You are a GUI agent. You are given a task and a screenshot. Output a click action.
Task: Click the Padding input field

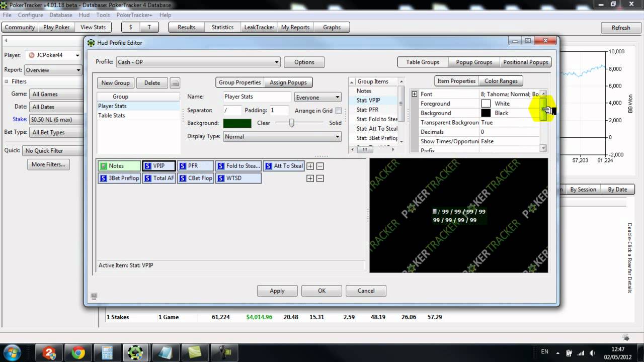pos(279,111)
